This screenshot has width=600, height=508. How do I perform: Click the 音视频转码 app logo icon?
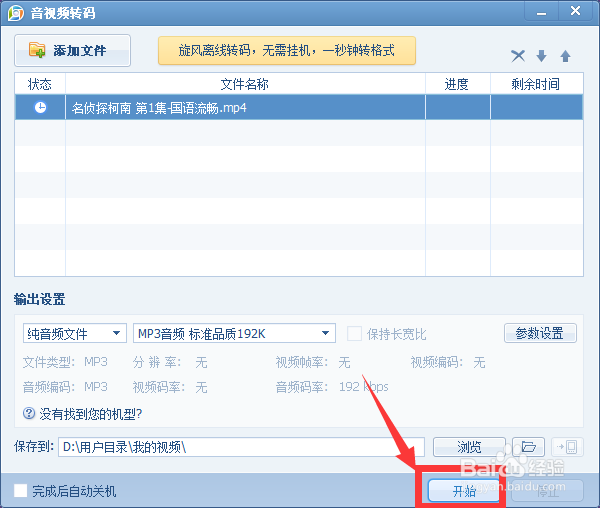pos(15,13)
